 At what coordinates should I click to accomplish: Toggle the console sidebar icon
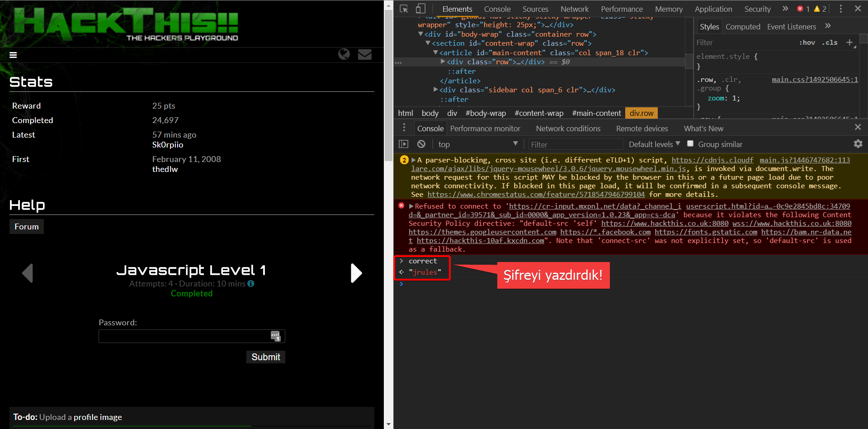(404, 144)
